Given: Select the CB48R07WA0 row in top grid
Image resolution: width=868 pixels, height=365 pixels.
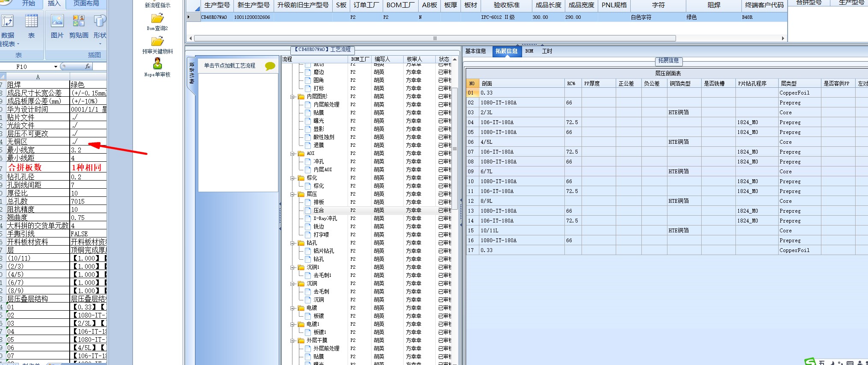Looking at the screenshot, I should pos(487,18).
